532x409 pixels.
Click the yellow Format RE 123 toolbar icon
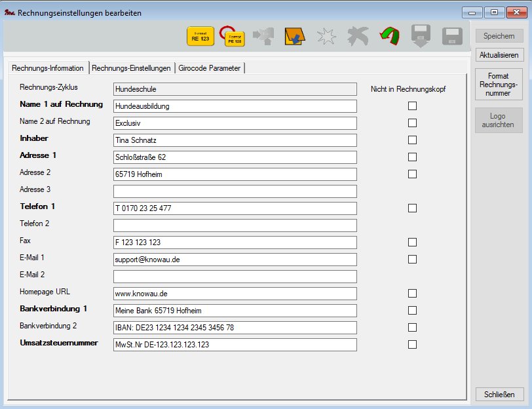tap(200, 37)
